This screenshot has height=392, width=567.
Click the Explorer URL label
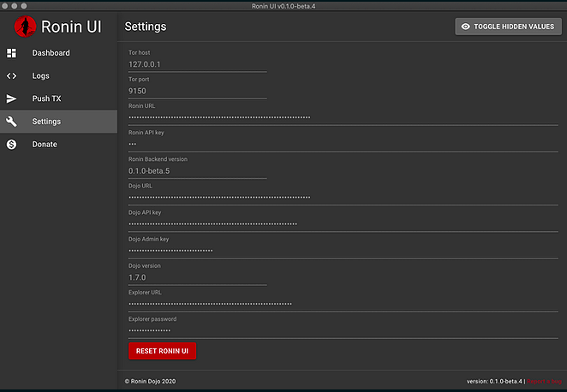(x=145, y=292)
